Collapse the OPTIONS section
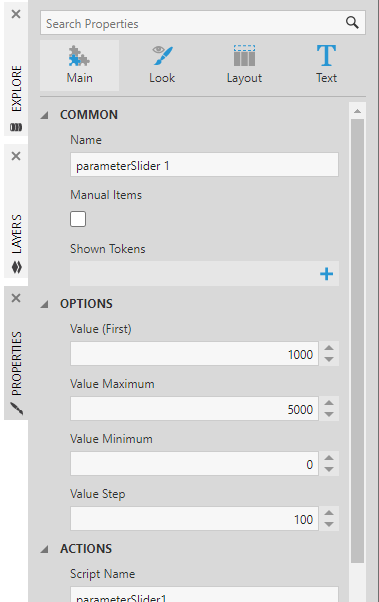Screen dimensions: 379x602 [45, 304]
